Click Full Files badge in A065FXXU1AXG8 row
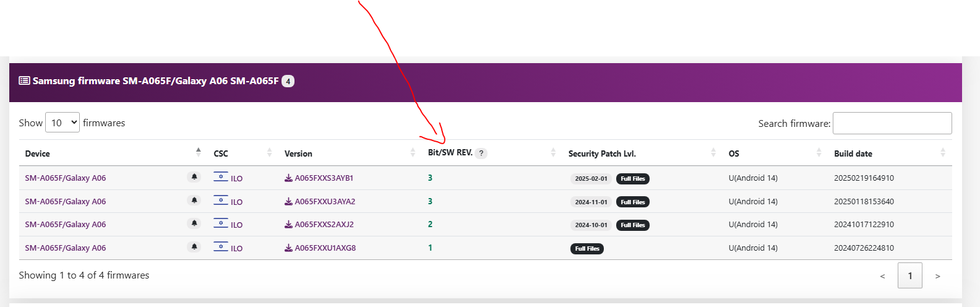Viewport: 980px width, 307px height. click(587, 248)
